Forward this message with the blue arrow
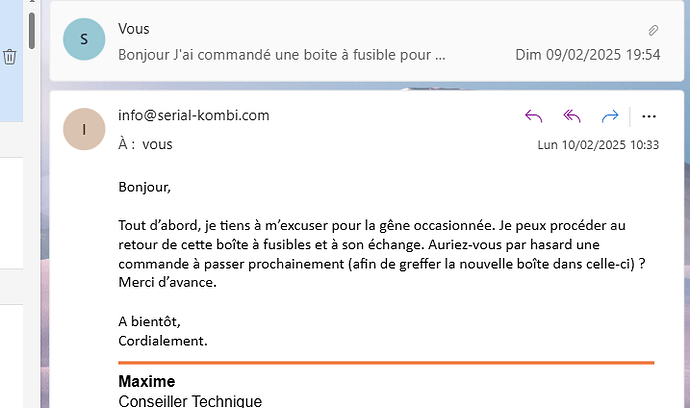Image resolution: width=690 pixels, height=408 pixels. coord(610,117)
